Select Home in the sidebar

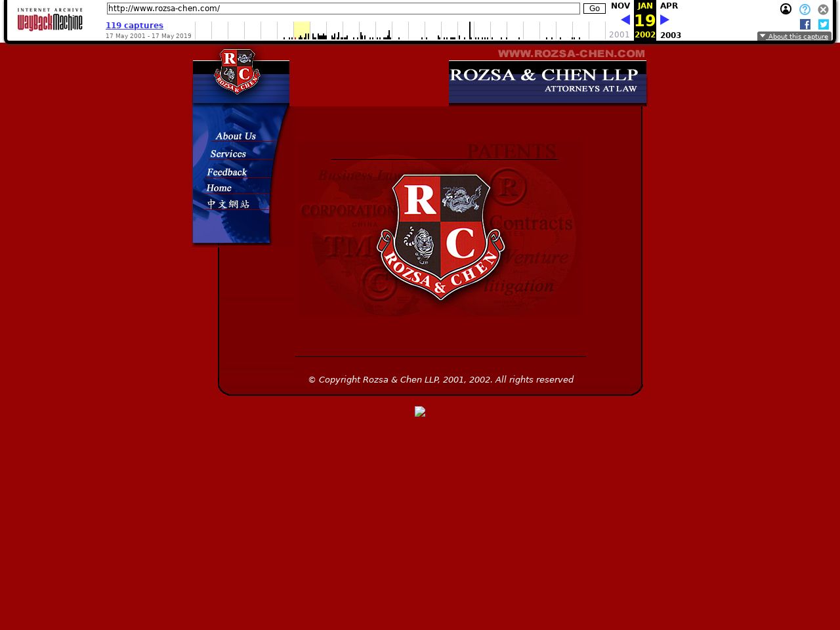(x=219, y=188)
